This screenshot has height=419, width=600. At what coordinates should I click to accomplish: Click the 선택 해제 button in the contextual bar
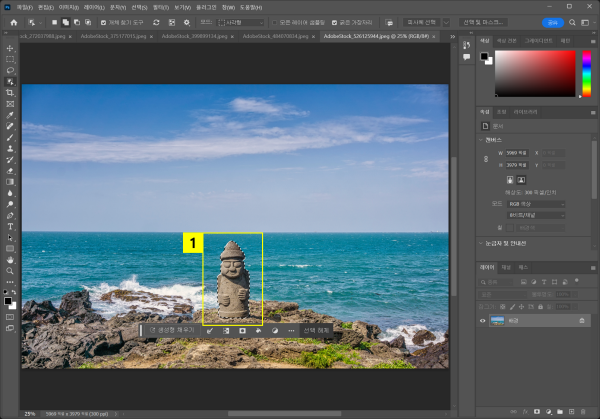coord(316,330)
